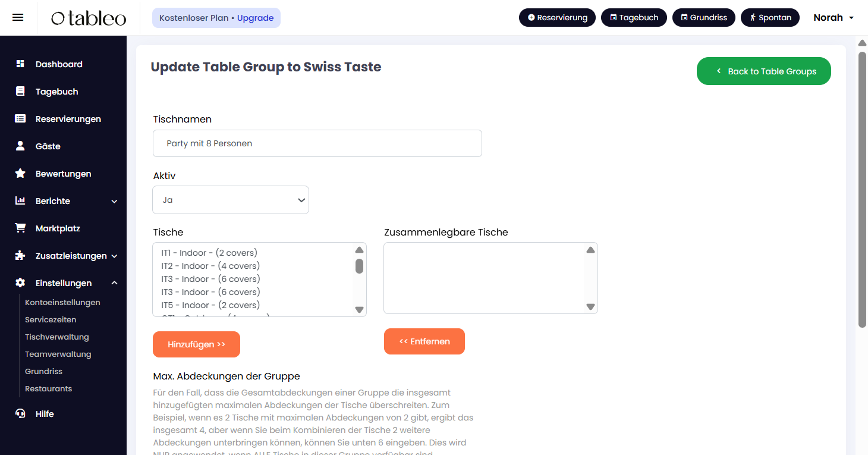Viewport: 868px width, 455px height.
Task: Select IT2 - Indoor (4 covers) table
Action: pos(210,266)
